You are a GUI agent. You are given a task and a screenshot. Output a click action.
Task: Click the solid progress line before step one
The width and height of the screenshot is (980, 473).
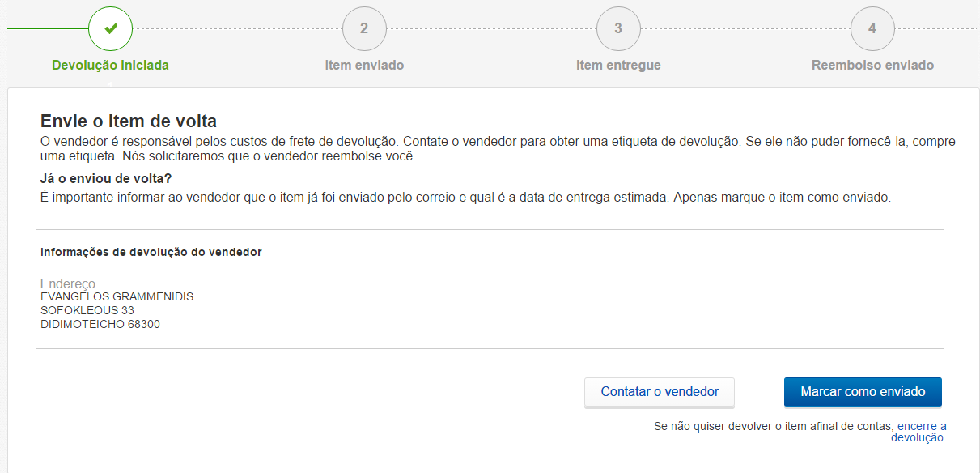48,28
